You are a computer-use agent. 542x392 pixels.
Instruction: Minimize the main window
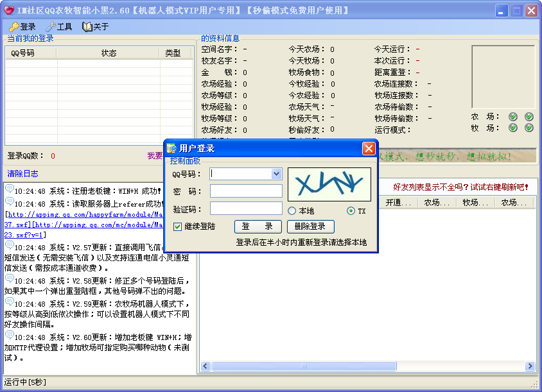(501, 10)
